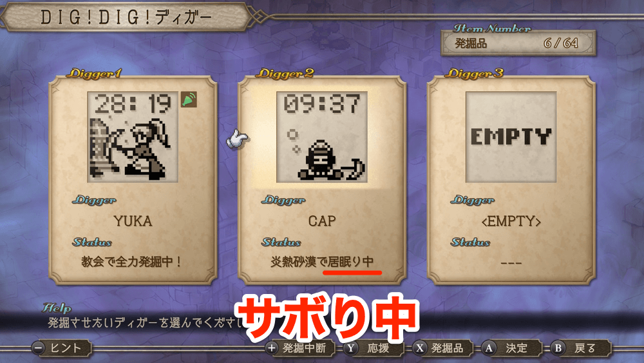Viewport: 644px width, 363px height.
Task: Select the EMPTY Digger 3 slot image
Action: coord(511,137)
